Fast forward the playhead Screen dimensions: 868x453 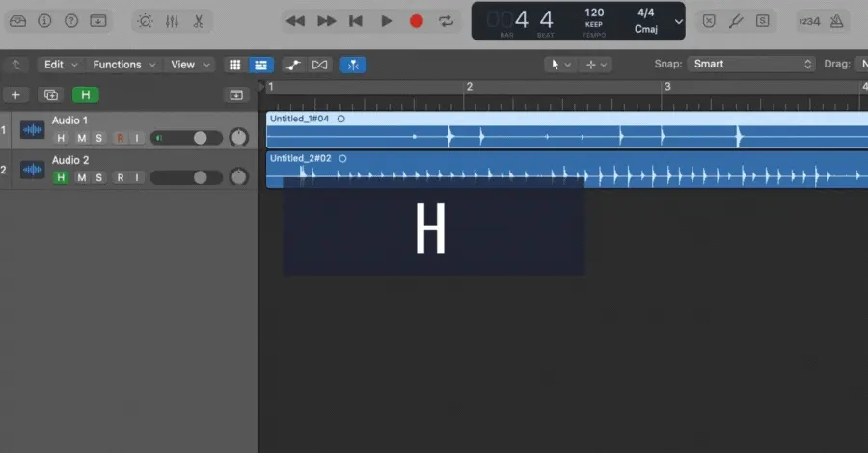(327, 21)
